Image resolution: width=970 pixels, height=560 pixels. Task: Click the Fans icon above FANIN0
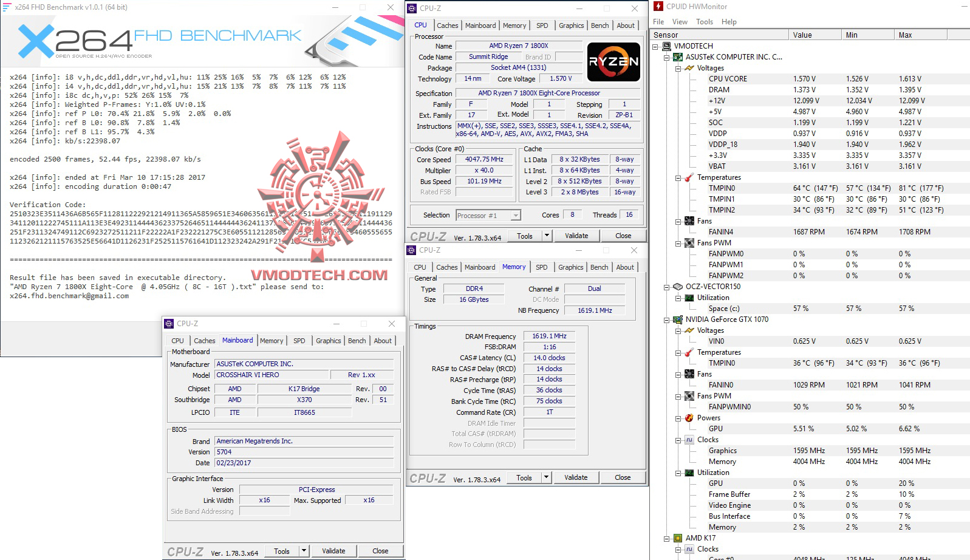tap(689, 374)
